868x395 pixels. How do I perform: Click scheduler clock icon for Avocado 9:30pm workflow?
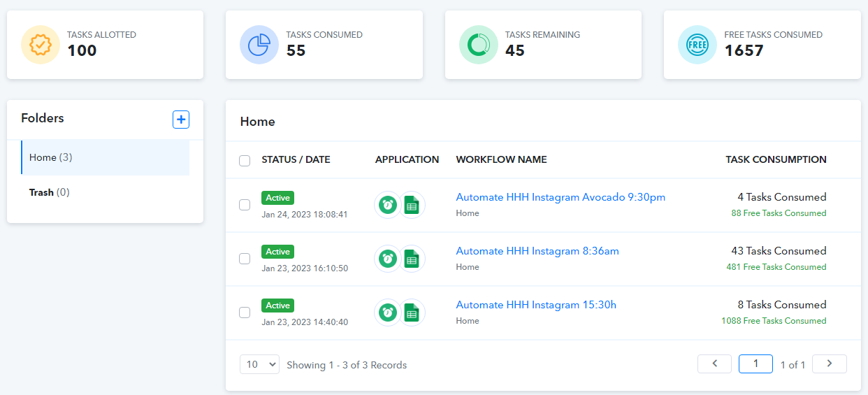(x=388, y=205)
